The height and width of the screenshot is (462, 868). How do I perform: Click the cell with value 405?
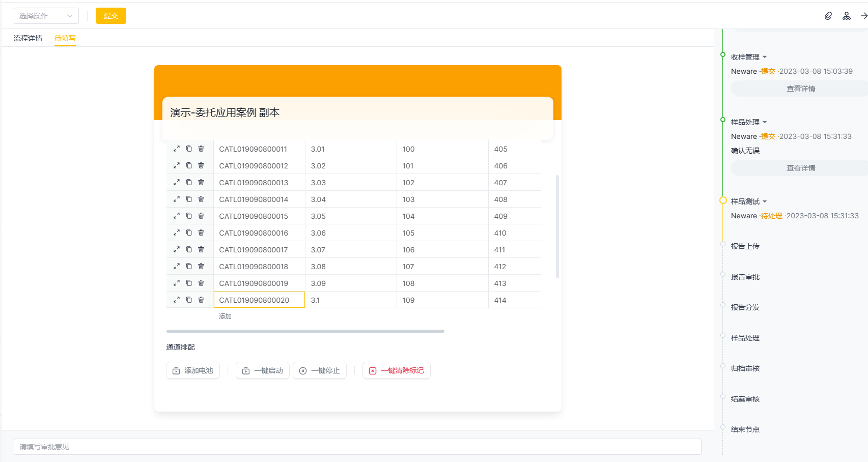(515, 149)
